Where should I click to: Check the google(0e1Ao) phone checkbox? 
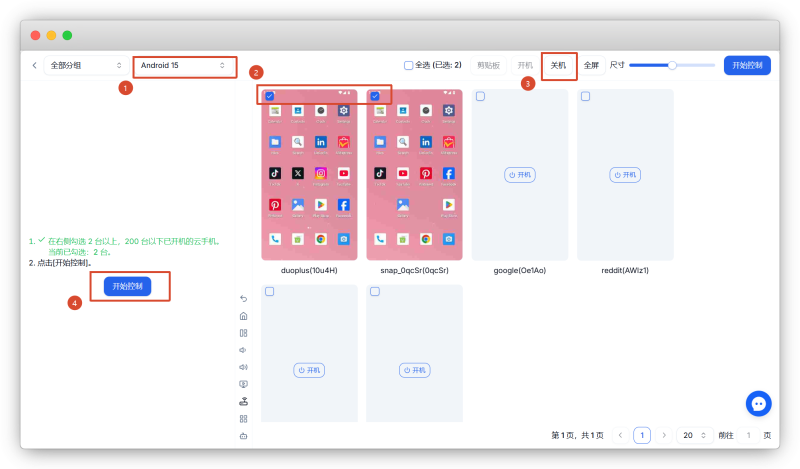click(480, 96)
